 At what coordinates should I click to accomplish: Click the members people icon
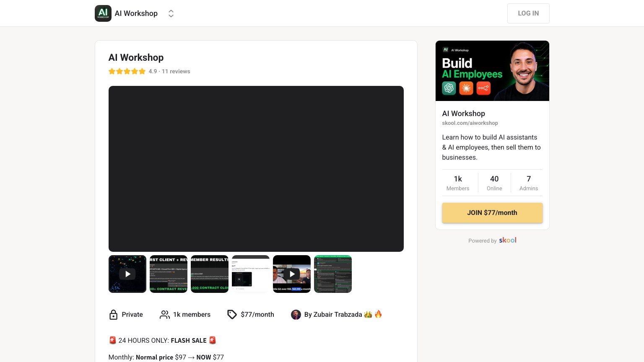click(165, 315)
